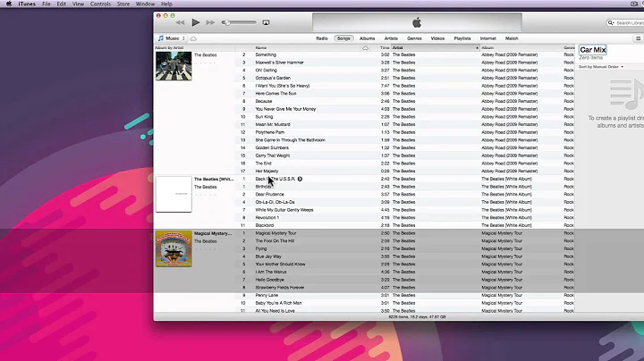Adjust the volume slider

(239, 22)
